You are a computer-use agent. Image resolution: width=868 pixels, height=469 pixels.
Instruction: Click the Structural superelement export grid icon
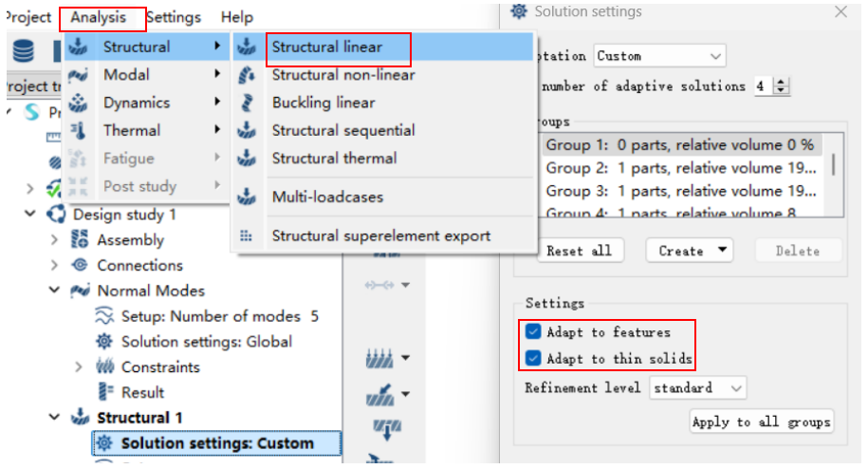point(246,235)
